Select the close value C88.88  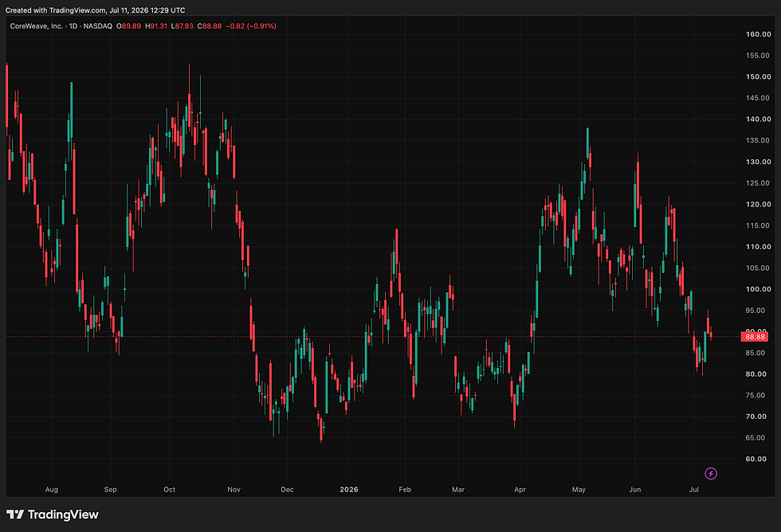[209, 25]
